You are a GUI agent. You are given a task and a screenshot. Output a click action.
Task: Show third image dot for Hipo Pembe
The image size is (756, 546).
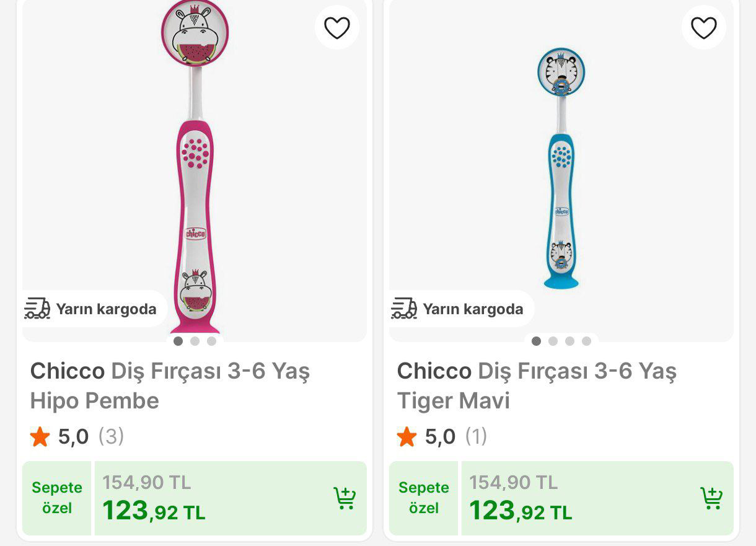click(212, 341)
